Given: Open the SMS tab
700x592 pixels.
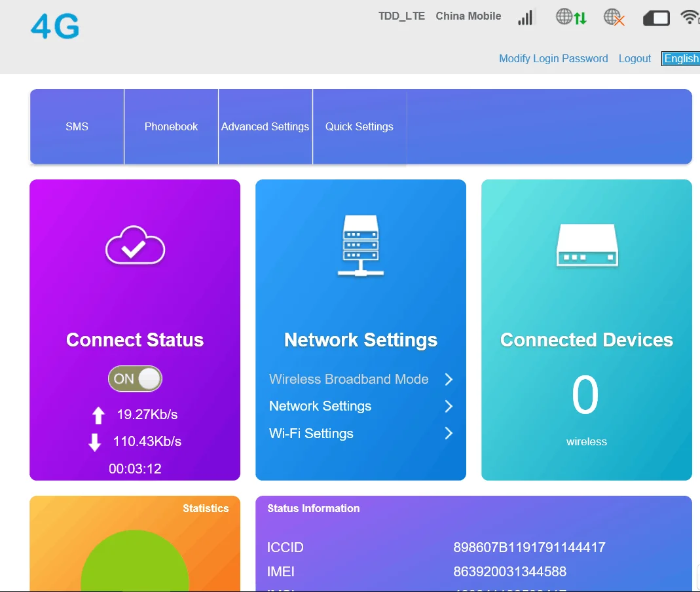Looking at the screenshot, I should coord(77,126).
